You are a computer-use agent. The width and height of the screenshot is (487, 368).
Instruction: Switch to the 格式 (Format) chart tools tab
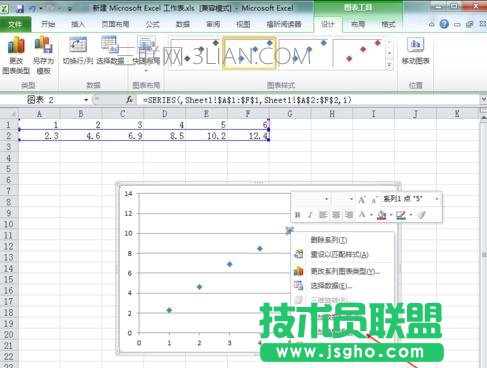pos(388,24)
